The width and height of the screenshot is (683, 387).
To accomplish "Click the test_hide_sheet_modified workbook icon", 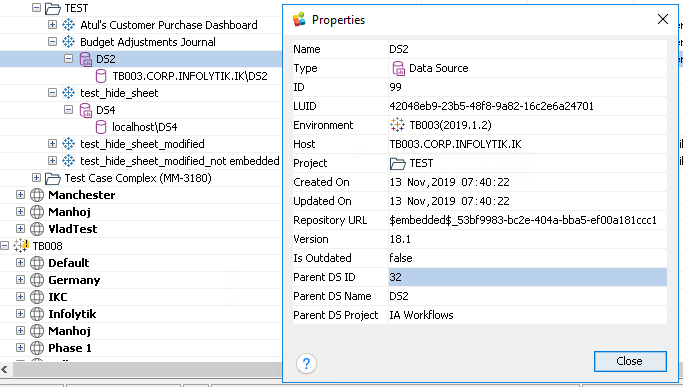I will 68,144.
